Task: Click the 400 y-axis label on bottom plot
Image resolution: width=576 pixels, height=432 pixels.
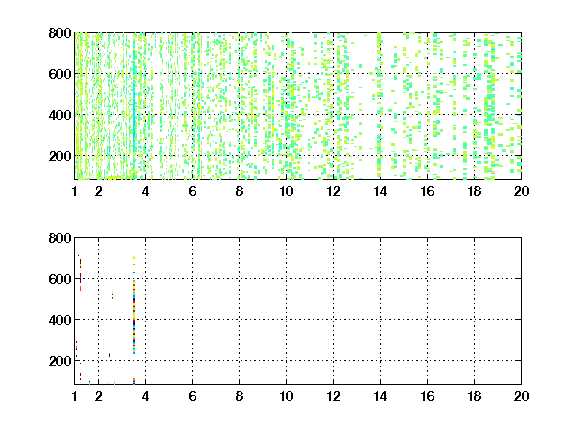Action: tap(60, 320)
